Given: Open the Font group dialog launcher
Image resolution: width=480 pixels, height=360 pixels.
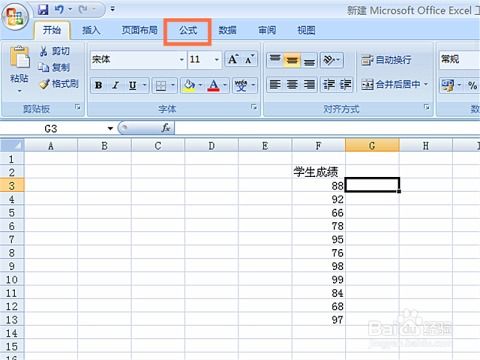Looking at the screenshot, I should pyautogui.click(x=254, y=107).
